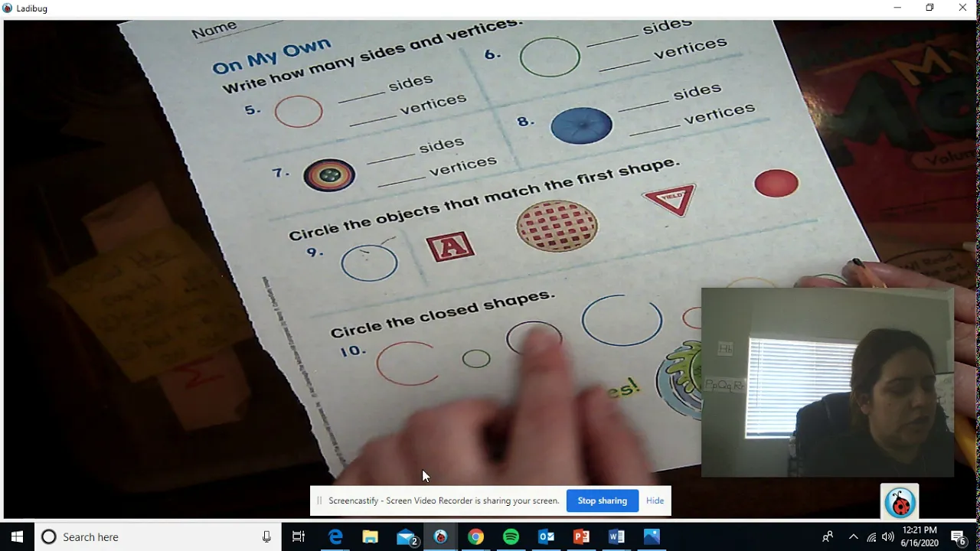Viewport: 980px width, 551px height.
Task: Minimize the Ladibug window
Action: click(897, 8)
